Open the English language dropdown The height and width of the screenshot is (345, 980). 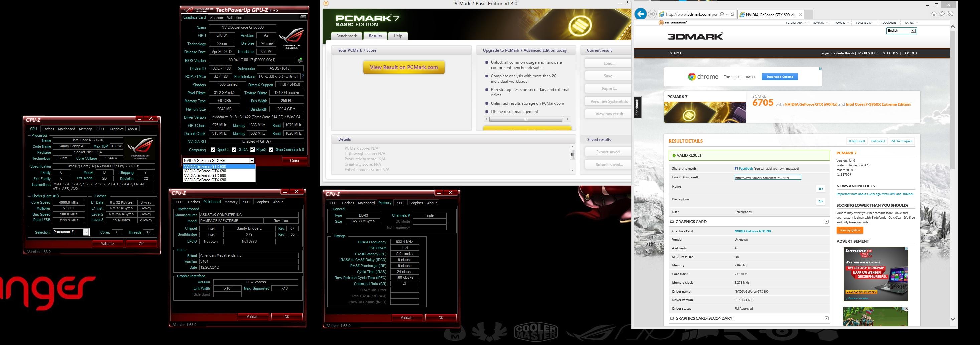pyautogui.click(x=901, y=31)
